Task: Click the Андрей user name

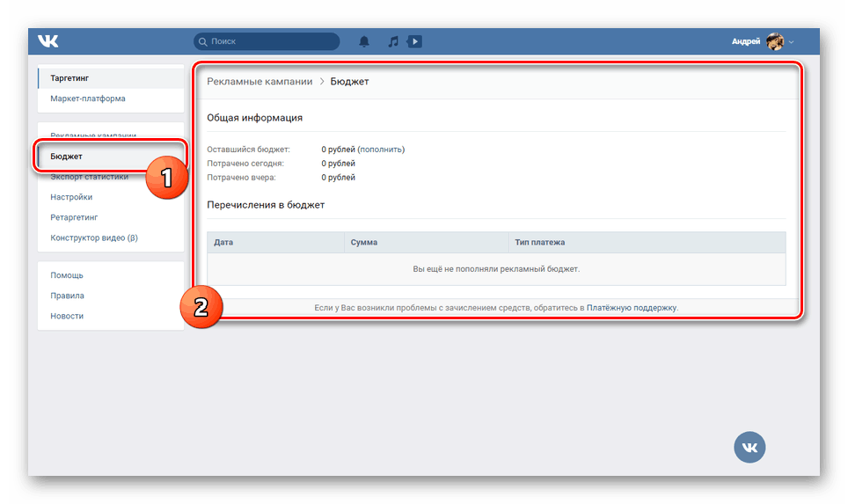Action: pyautogui.click(x=746, y=41)
